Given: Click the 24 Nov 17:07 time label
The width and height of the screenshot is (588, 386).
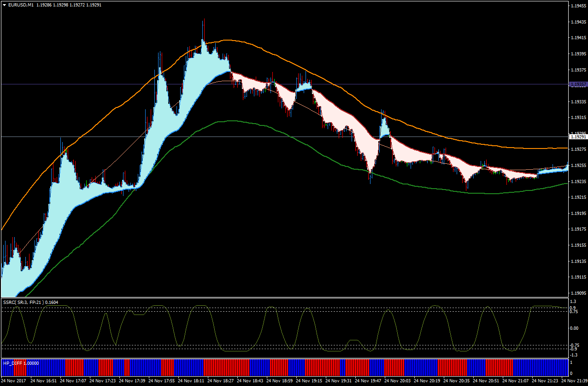Looking at the screenshot, I should 73,381.
